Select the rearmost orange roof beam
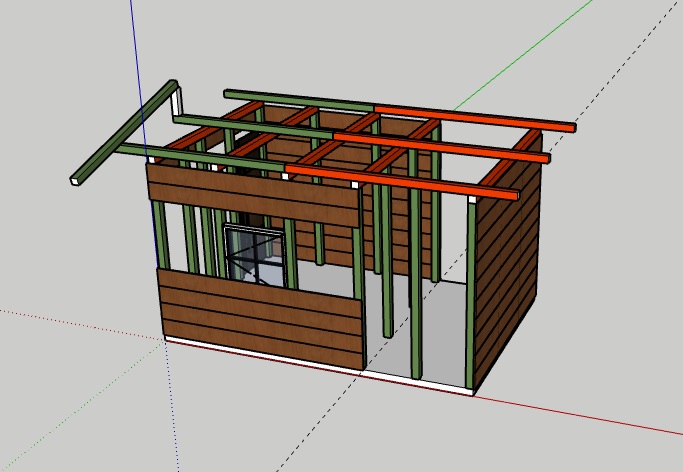Screen dimensions: 683x472 tap(480, 117)
